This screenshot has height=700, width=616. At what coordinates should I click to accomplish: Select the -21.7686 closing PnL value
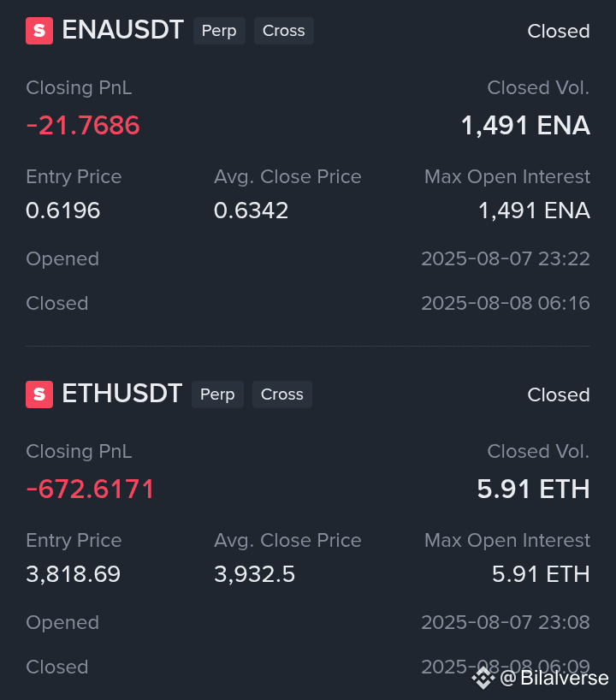(x=83, y=125)
